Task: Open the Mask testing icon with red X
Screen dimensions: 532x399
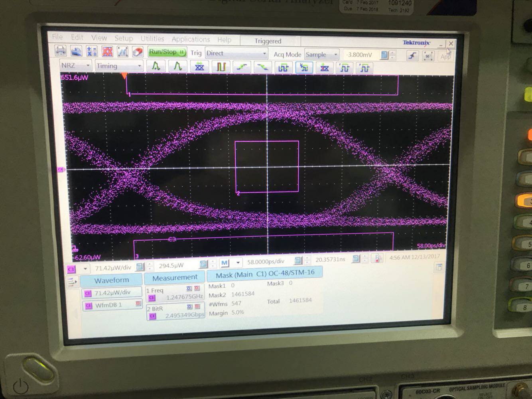Action: pos(107,51)
